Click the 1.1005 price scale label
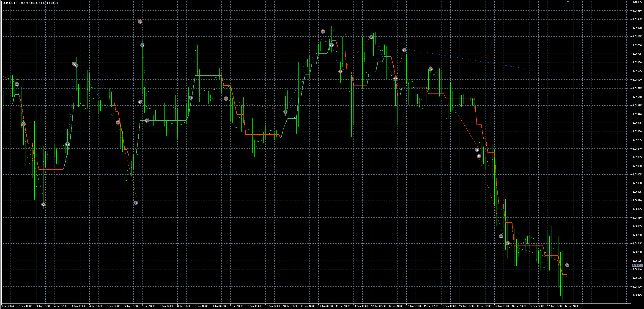Viewport: 644px width, 309px height. click(x=637, y=2)
